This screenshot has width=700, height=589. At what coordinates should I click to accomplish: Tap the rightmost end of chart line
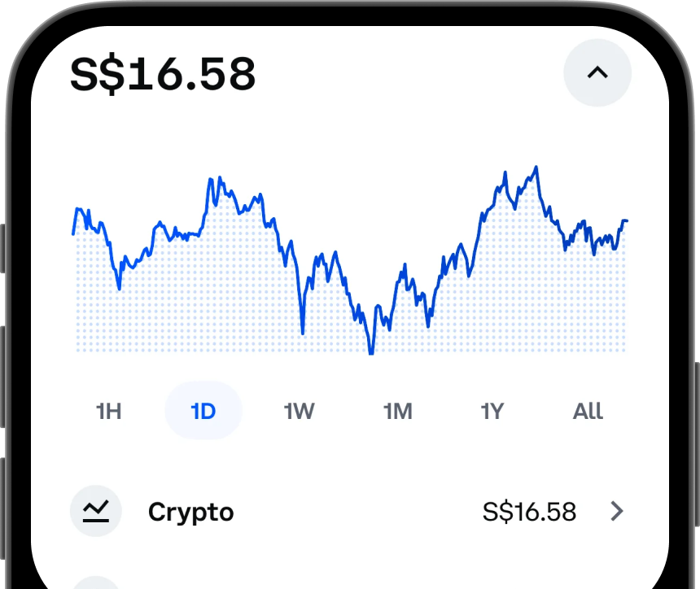coord(626,220)
